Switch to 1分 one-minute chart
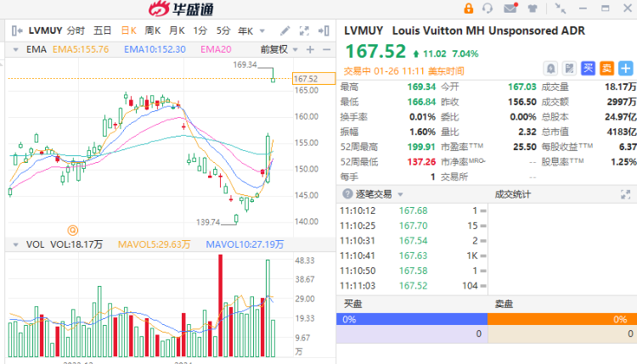 coord(200,31)
